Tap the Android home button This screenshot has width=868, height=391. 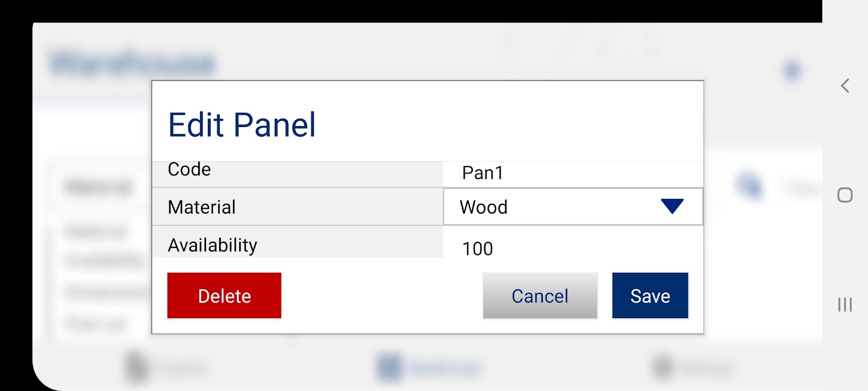tap(845, 195)
